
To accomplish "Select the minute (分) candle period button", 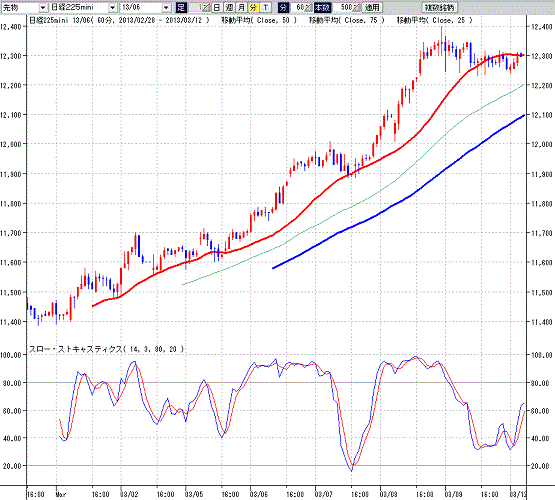I will point(253,7).
